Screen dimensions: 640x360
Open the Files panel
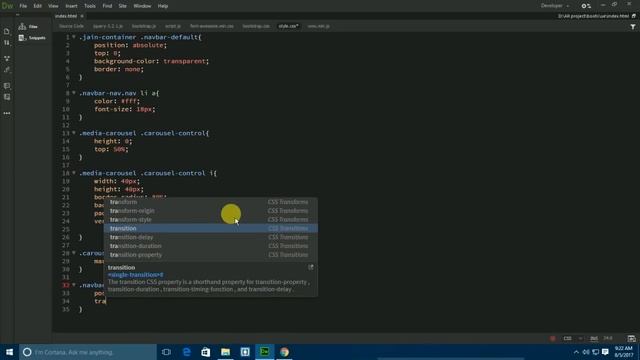click(x=29, y=27)
